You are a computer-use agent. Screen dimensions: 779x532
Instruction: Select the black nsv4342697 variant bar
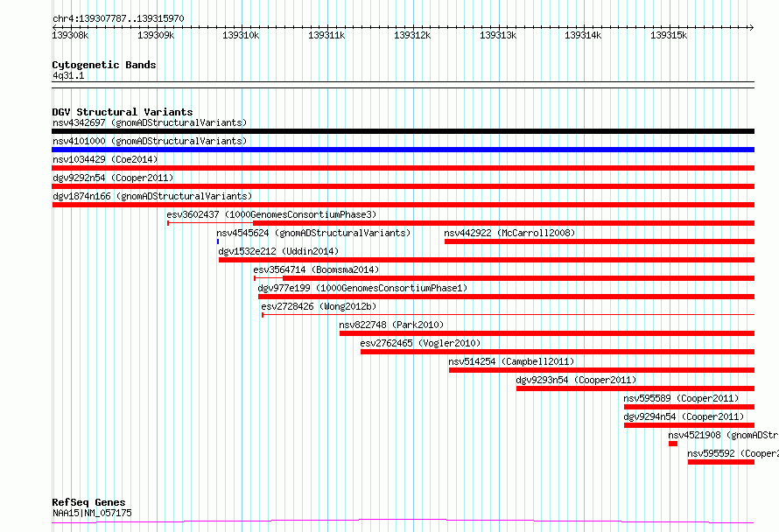403,131
